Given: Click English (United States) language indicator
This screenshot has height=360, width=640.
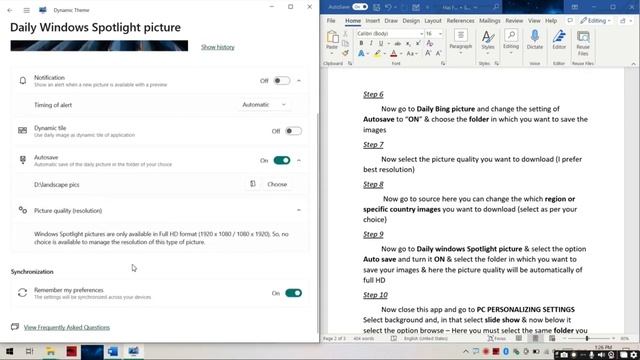Looking at the screenshot, I should [426, 338].
